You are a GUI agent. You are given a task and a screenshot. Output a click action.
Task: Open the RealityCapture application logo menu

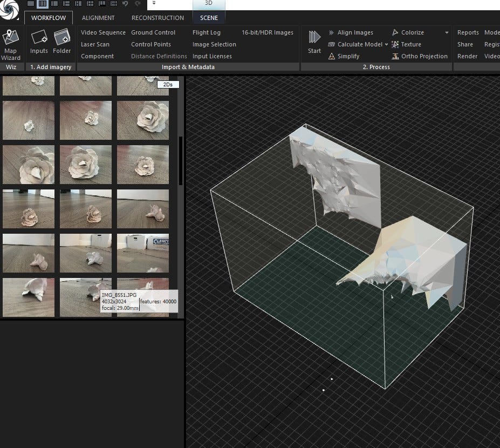9,9
